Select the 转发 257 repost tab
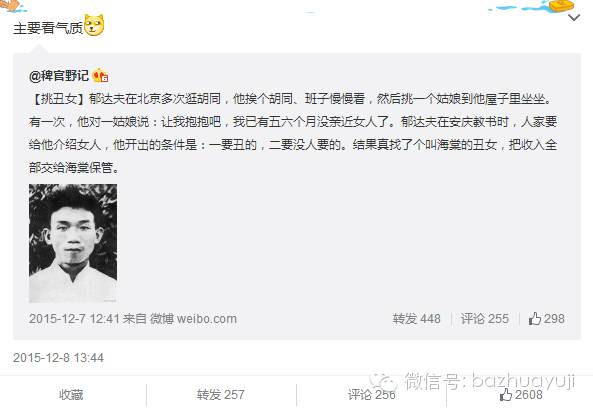 pyautogui.click(x=220, y=395)
